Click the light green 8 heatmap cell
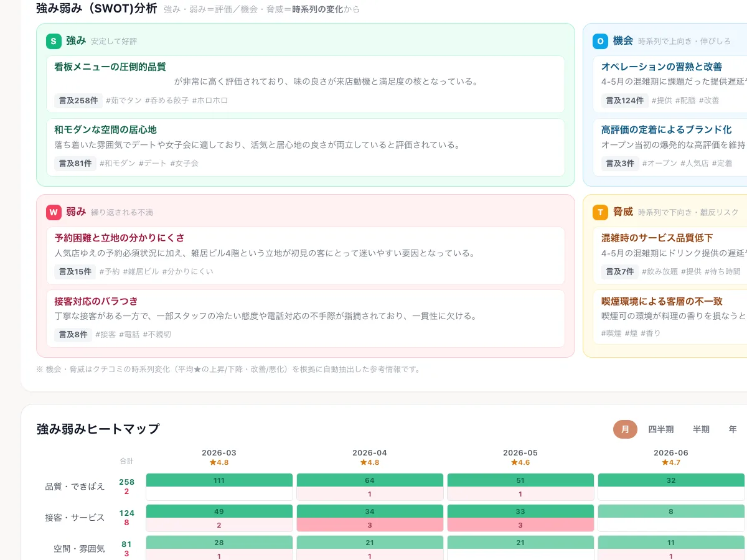747x560 pixels. pyautogui.click(x=671, y=511)
